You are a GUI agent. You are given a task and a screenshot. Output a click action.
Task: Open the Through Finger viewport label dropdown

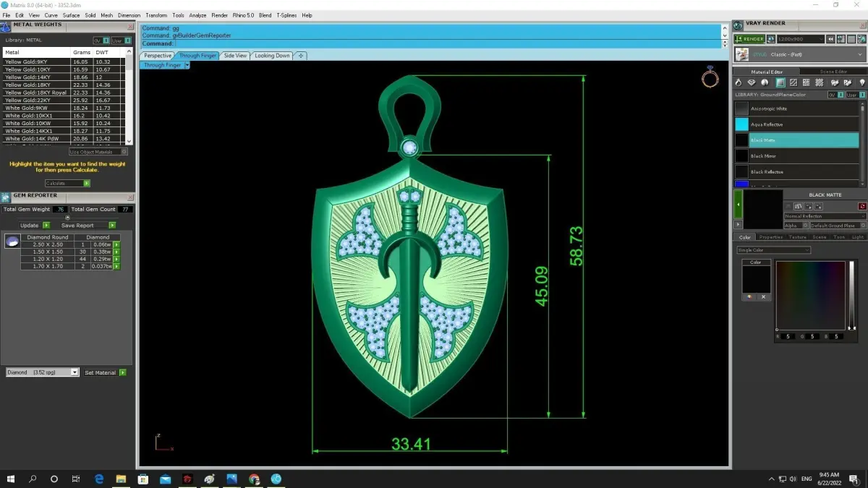point(187,65)
